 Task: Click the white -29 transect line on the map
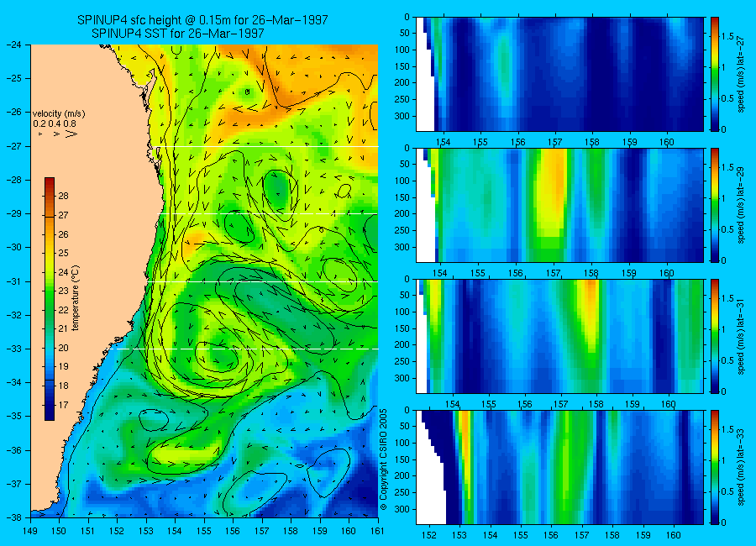point(269,213)
